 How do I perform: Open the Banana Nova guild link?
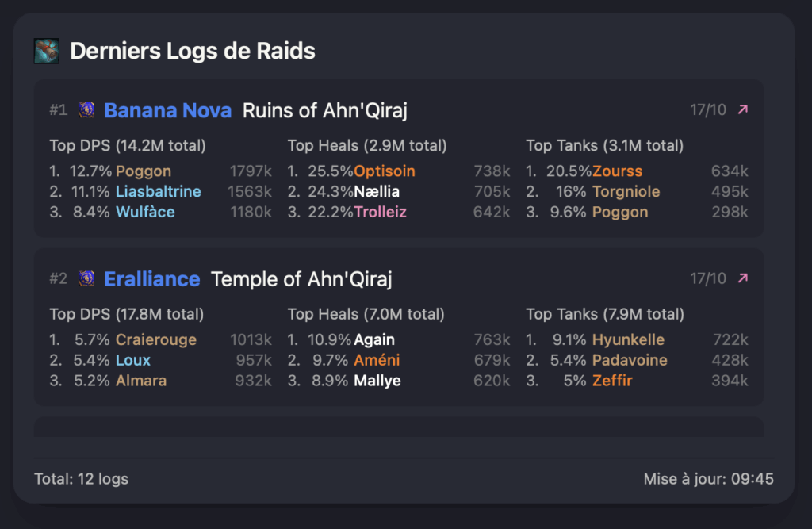pos(167,110)
